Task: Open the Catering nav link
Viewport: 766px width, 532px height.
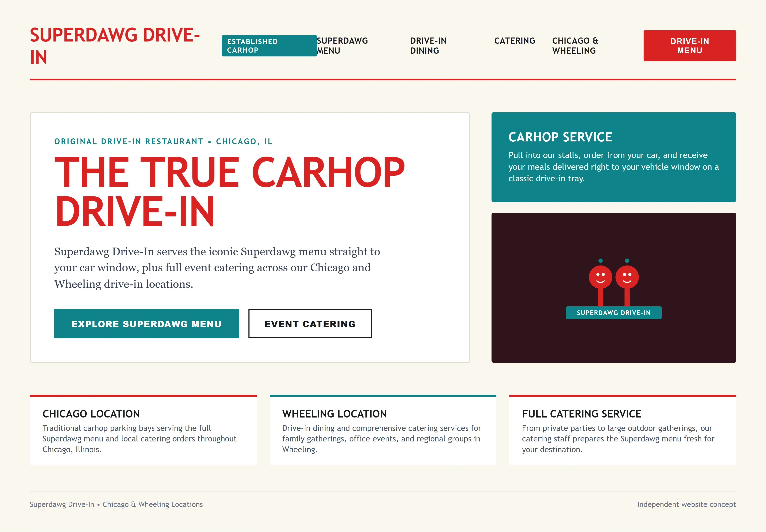Action: click(514, 41)
